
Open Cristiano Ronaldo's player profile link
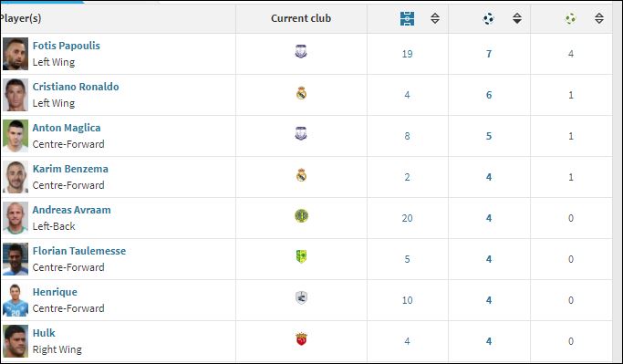tap(76, 87)
